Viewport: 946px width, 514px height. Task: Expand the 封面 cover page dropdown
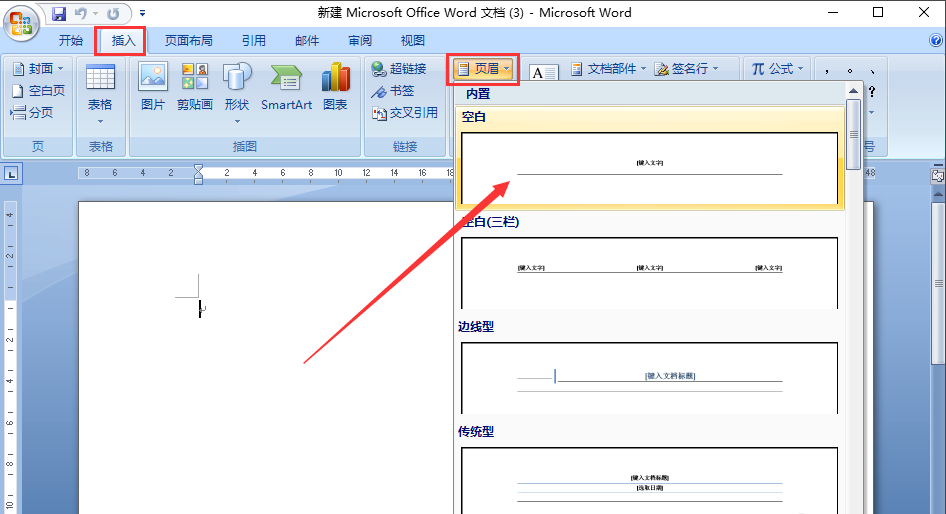click(38, 69)
